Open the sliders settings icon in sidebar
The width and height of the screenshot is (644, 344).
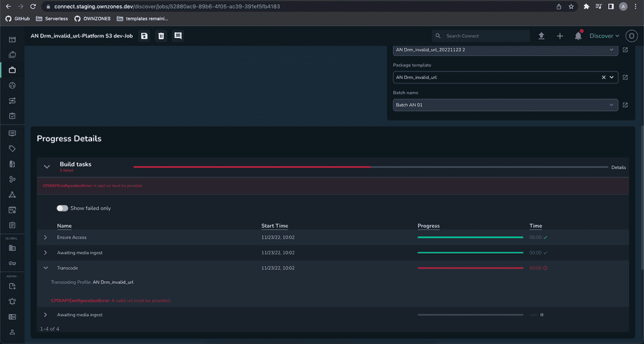click(x=12, y=101)
